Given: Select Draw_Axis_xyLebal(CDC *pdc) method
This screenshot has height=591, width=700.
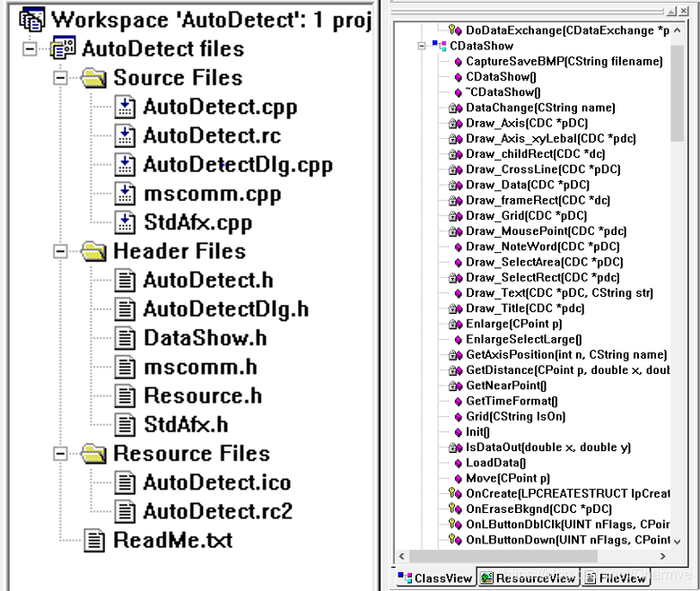Looking at the screenshot, I should 551,139.
